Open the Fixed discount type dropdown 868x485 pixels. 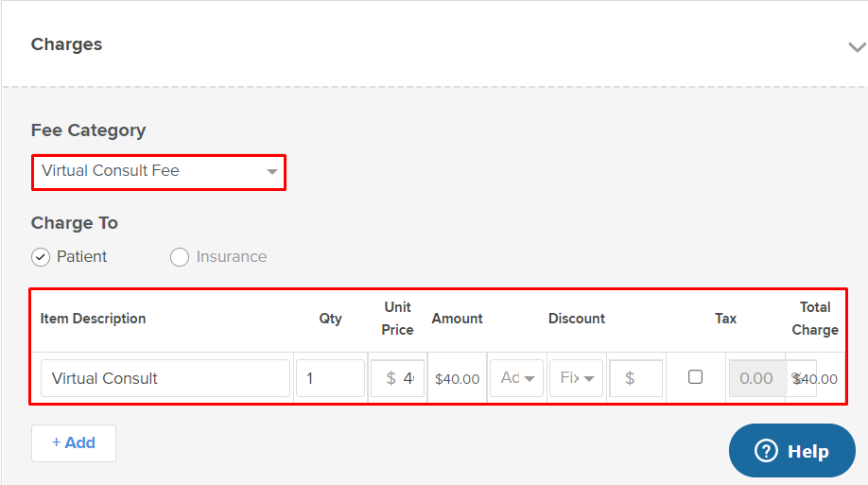click(576, 378)
